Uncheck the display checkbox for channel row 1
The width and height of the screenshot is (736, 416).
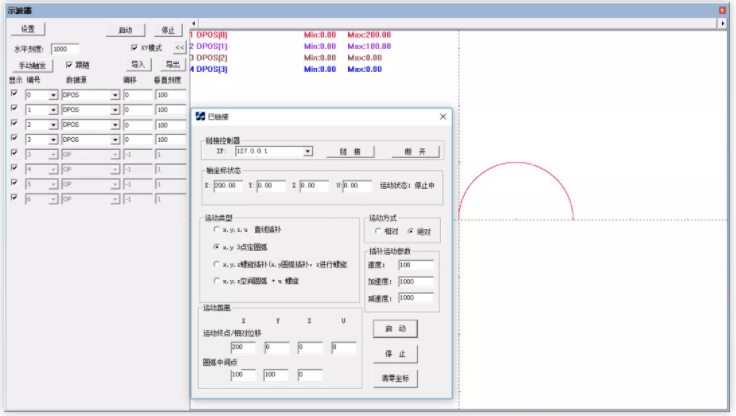tap(14, 108)
